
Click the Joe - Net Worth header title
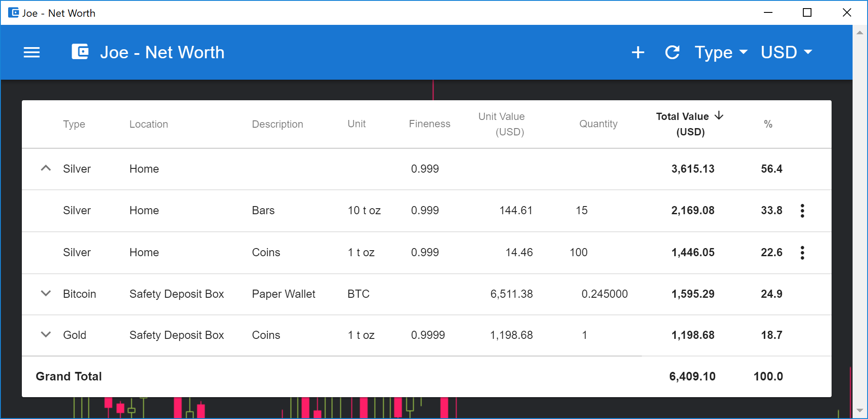click(x=162, y=52)
